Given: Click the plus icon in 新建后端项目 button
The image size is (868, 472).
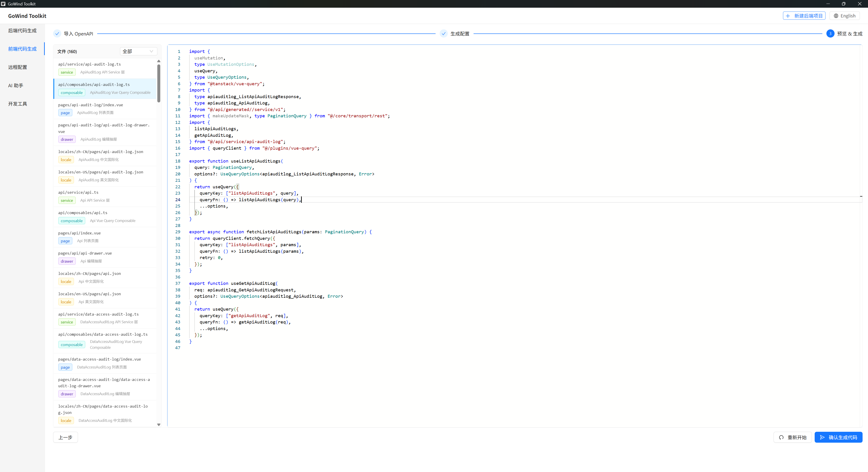Looking at the screenshot, I should pos(788,16).
